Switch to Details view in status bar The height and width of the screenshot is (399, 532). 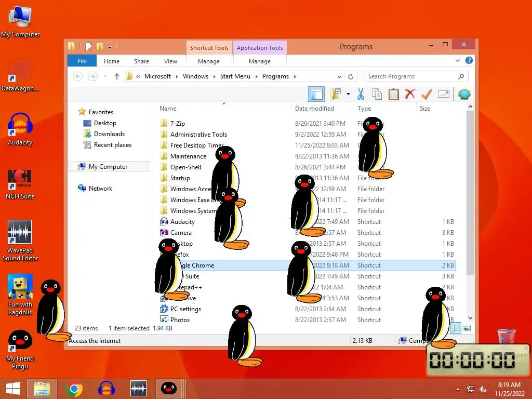click(456, 328)
